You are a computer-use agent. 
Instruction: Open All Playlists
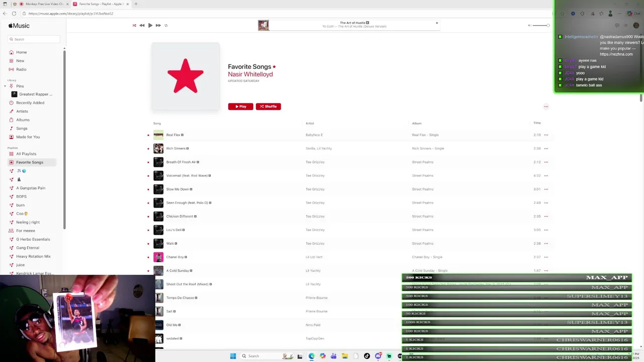pyautogui.click(x=26, y=154)
